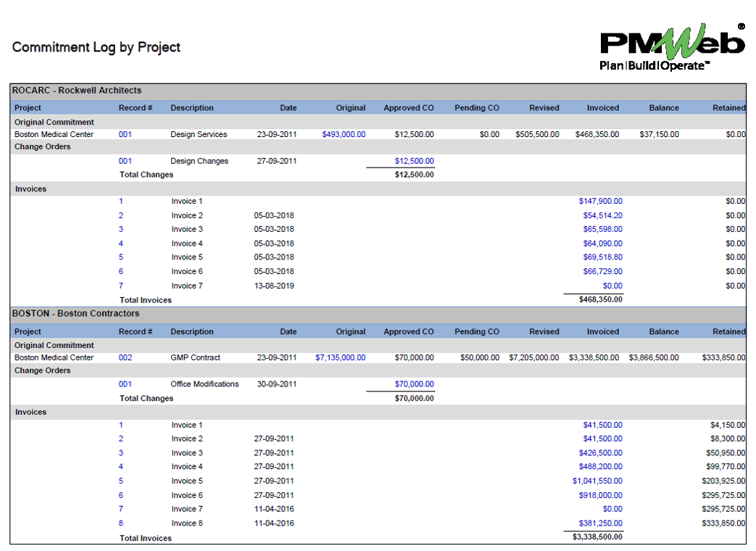This screenshot has height=551, width=756.
Task: Open the $65,598.00 invoiced amount
Action: pyautogui.click(x=602, y=229)
